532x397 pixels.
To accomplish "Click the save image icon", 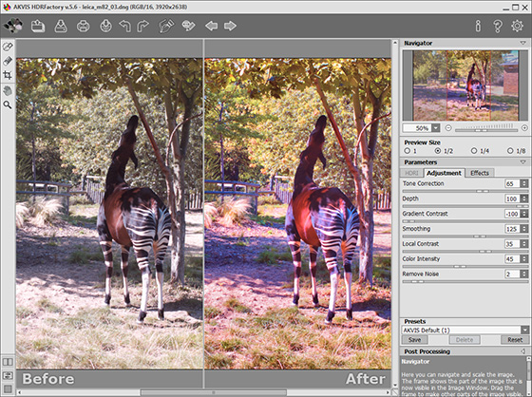I will (x=61, y=26).
